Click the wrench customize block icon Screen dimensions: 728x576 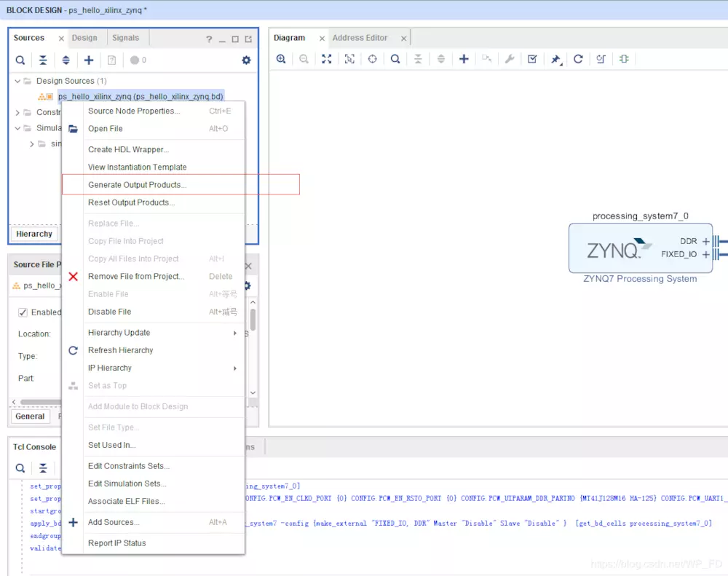[x=510, y=59]
